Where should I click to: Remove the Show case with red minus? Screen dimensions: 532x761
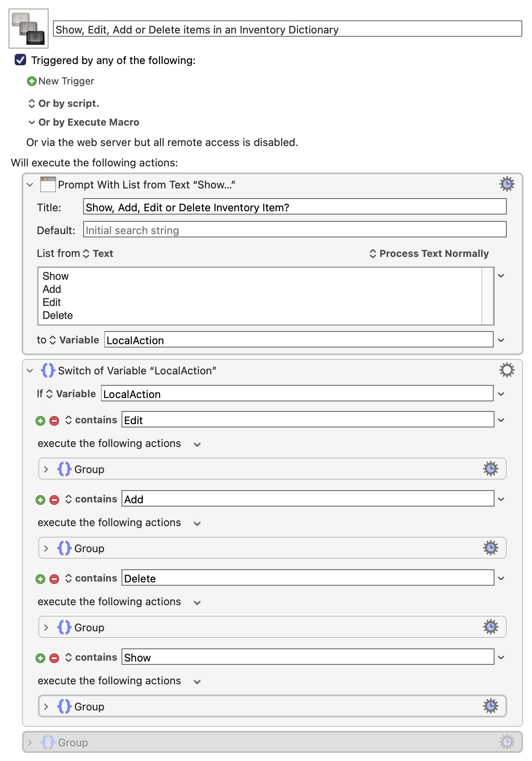[x=54, y=658]
